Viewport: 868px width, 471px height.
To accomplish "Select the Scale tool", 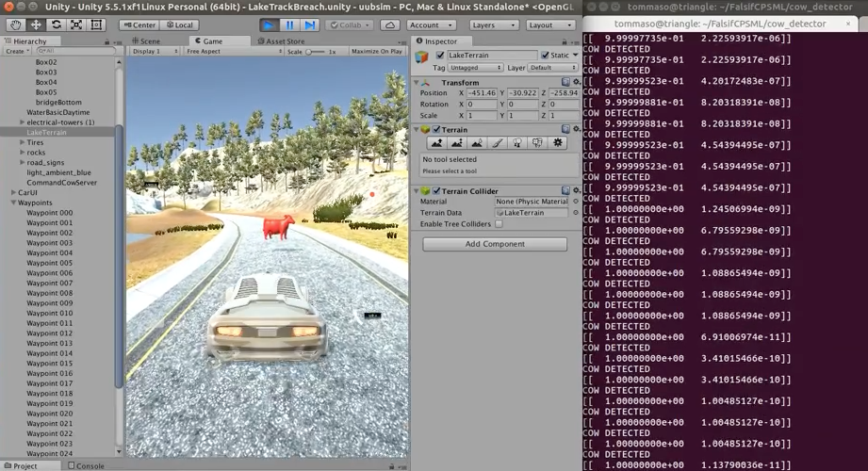I will coord(76,24).
